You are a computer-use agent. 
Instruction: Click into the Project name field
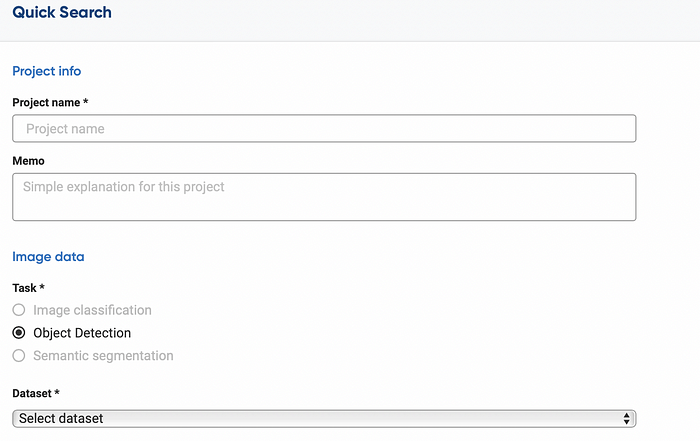(x=324, y=129)
